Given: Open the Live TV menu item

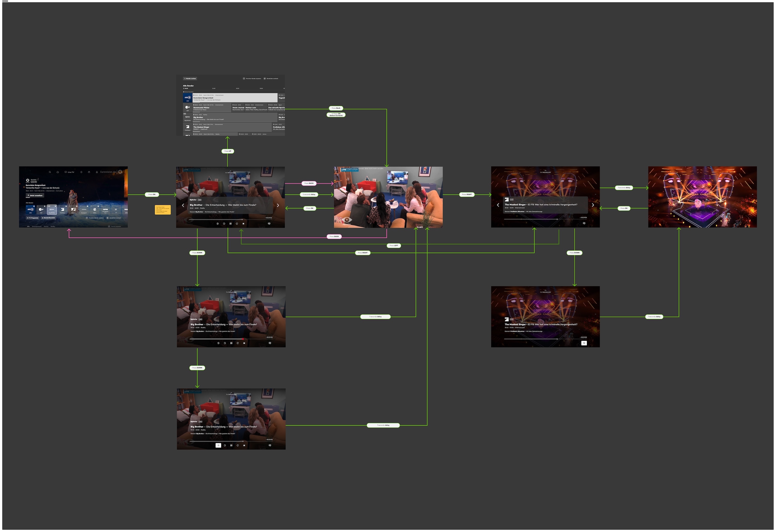Looking at the screenshot, I should coord(70,172).
